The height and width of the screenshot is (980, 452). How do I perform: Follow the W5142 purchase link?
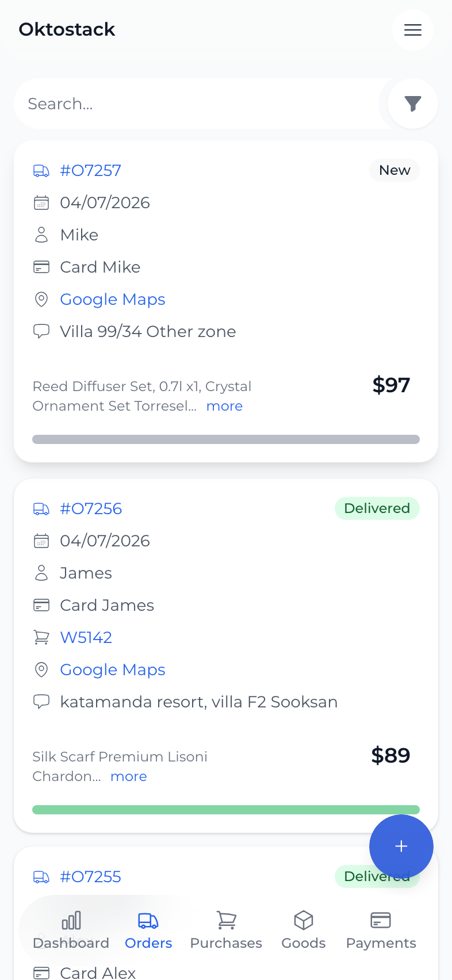pos(86,637)
